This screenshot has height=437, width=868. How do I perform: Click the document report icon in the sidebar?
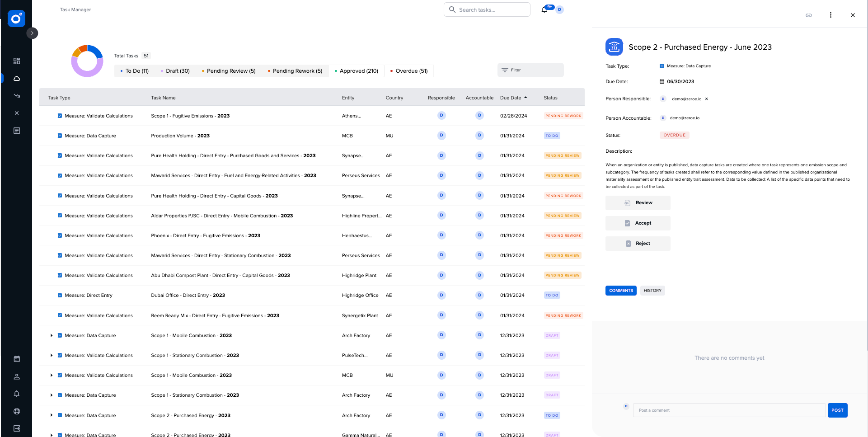pos(17,130)
